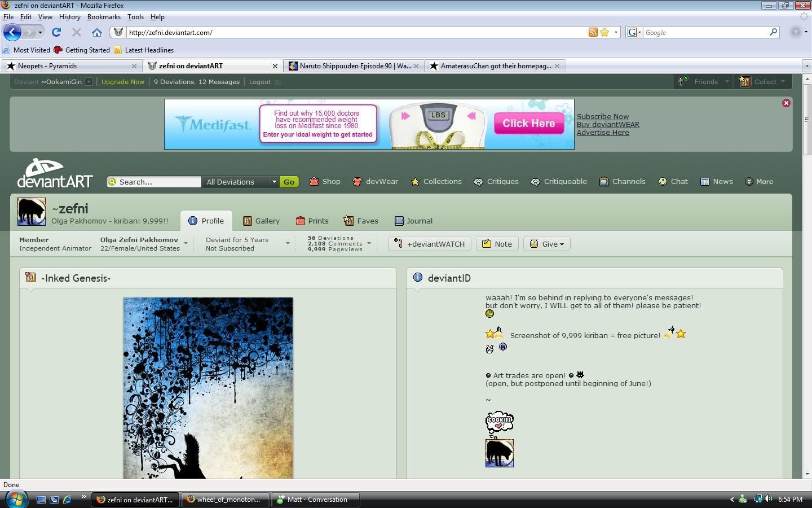The image size is (812, 508).
Task: Open the Chat page from navigation
Action: [673, 182]
